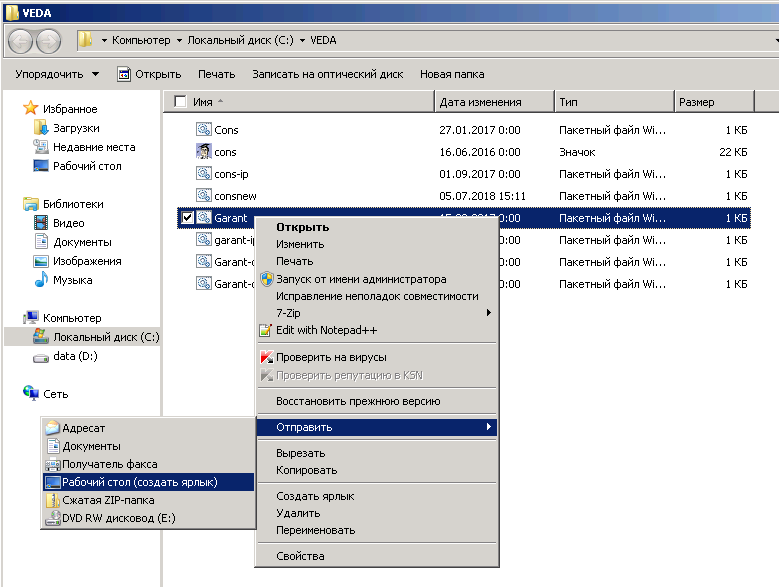The height and width of the screenshot is (587, 779).
Task: Click the Музыка library icon
Action: point(41,280)
